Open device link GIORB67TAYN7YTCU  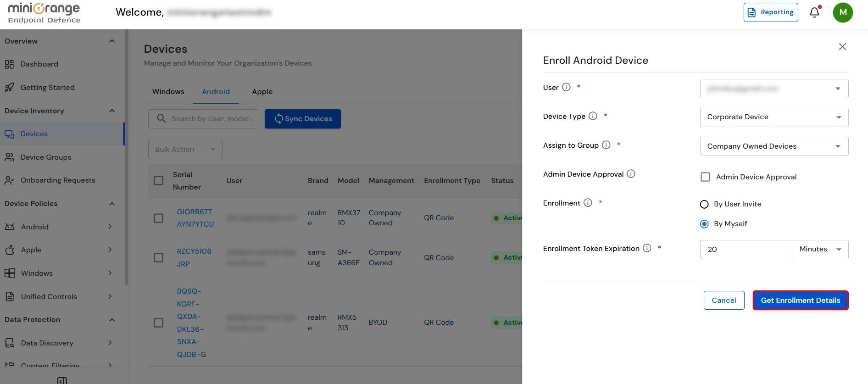point(195,218)
